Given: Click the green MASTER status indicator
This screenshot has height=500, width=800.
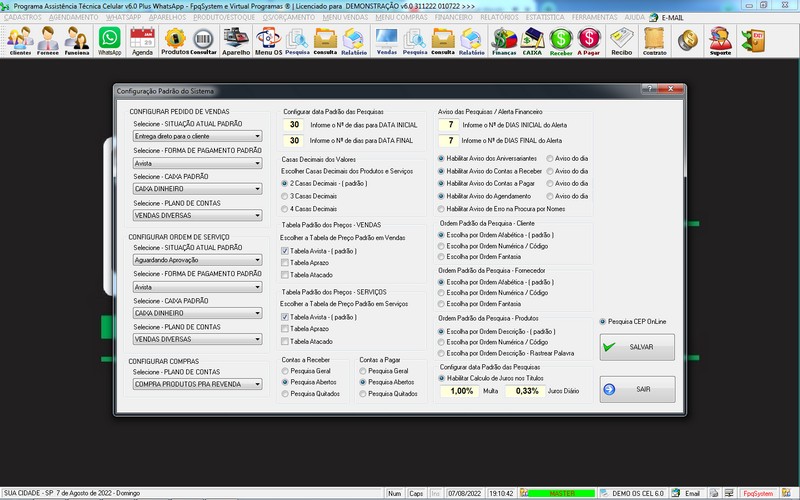Looking at the screenshot, I should tap(561, 493).
